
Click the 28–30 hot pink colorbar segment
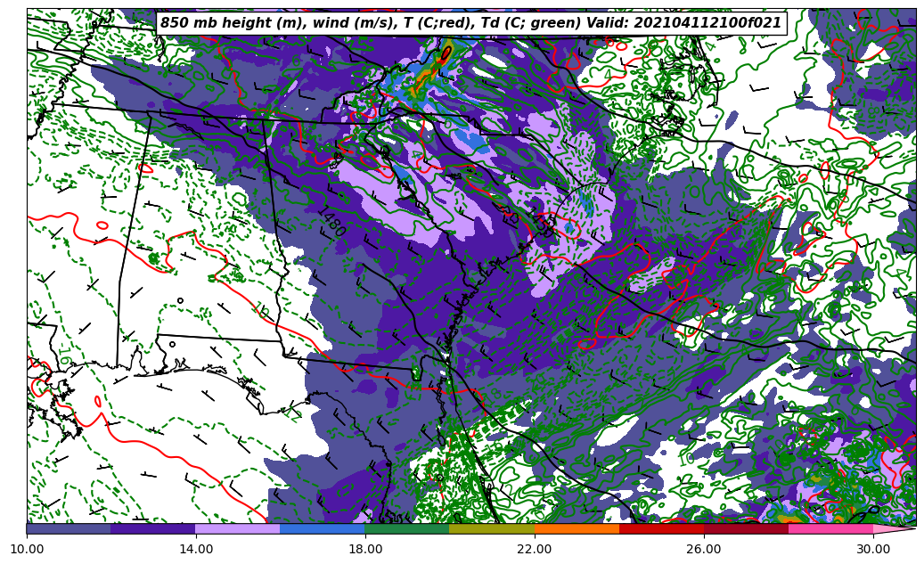(831, 528)
